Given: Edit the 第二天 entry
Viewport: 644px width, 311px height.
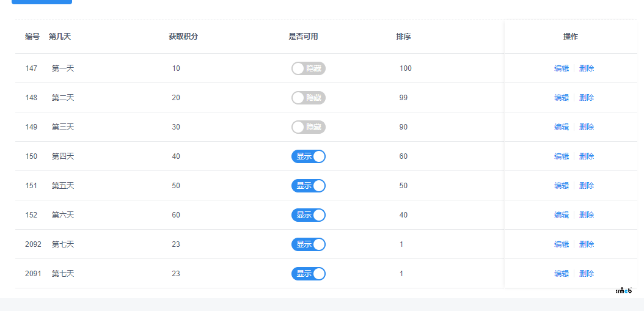Looking at the screenshot, I should coord(562,98).
